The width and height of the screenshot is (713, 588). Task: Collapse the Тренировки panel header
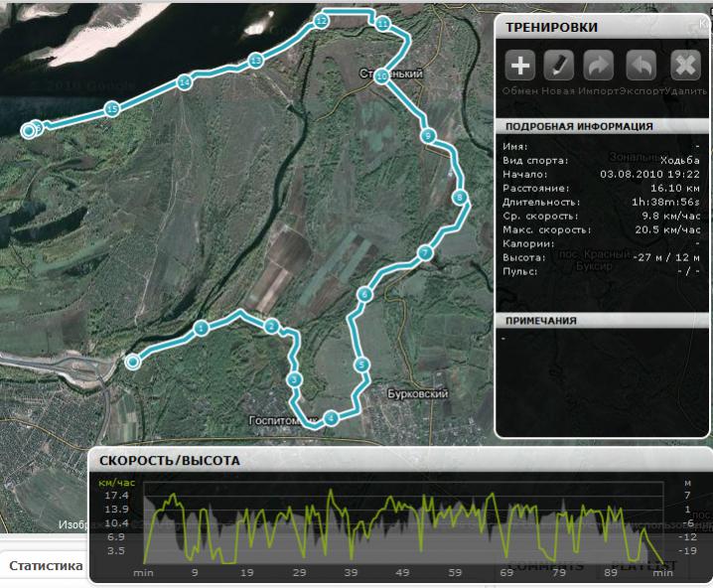click(x=603, y=28)
